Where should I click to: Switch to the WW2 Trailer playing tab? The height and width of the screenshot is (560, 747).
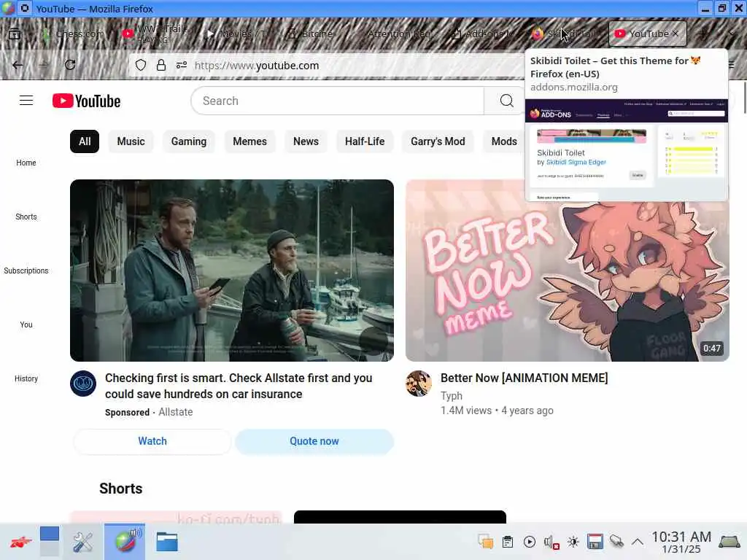(x=154, y=34)
